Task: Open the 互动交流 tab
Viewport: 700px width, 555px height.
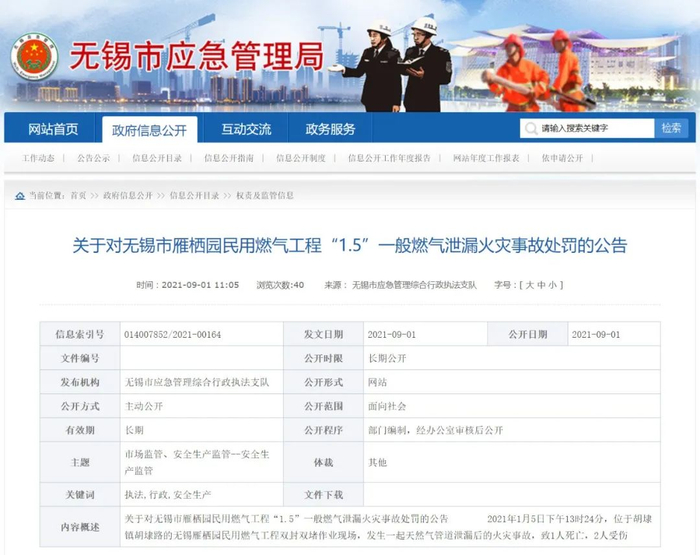Action: (x=246, y=129)
